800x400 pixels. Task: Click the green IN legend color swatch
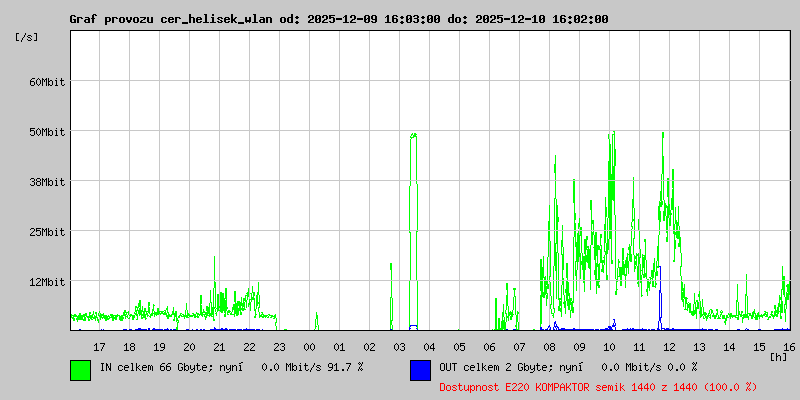coord(81,370)
